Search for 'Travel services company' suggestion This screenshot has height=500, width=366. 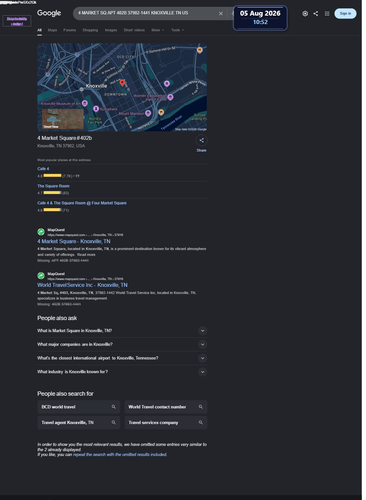(166, 423)
